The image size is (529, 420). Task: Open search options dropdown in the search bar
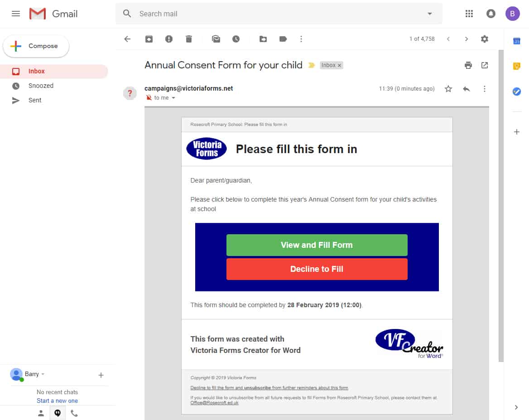429,14
